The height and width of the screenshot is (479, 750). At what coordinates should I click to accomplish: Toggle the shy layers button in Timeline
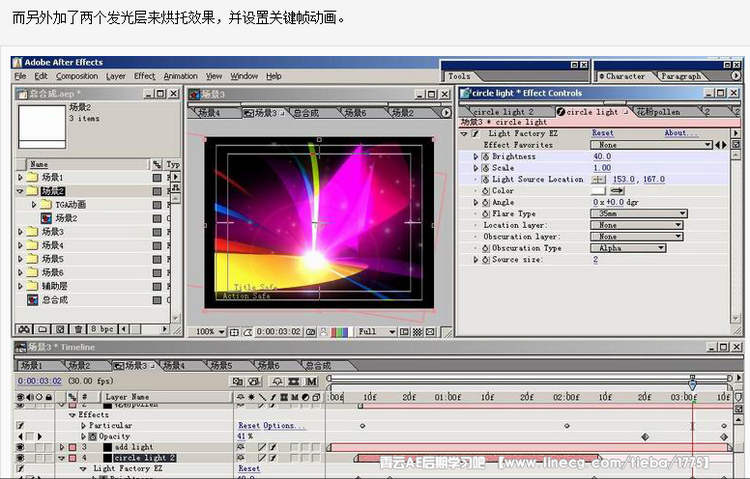tap(277, 381)
